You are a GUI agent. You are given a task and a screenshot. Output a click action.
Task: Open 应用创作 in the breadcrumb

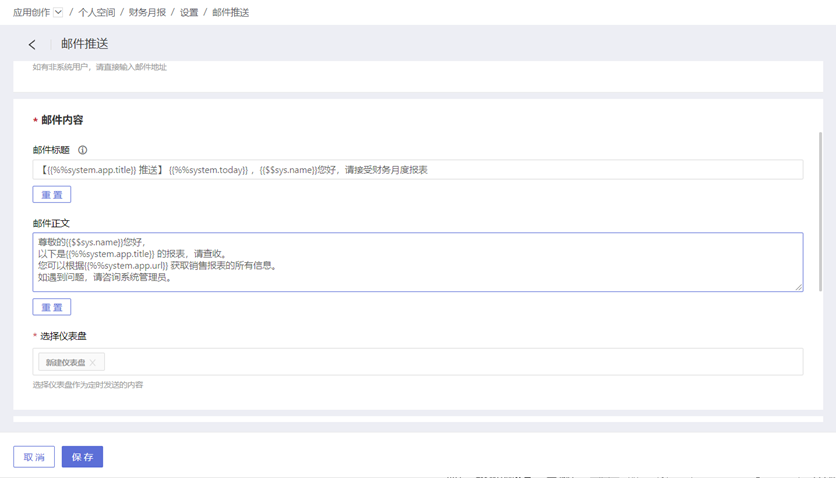coord(30,12)
